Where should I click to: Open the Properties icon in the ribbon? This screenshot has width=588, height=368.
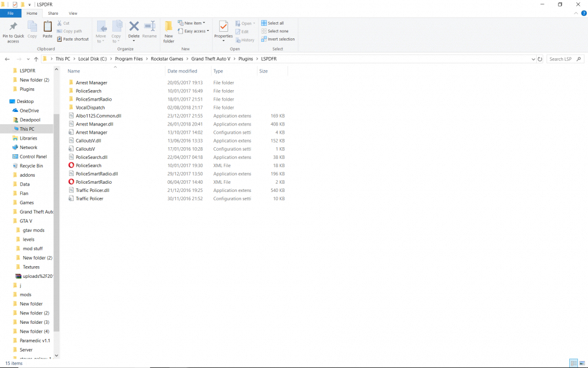(223, 28)
